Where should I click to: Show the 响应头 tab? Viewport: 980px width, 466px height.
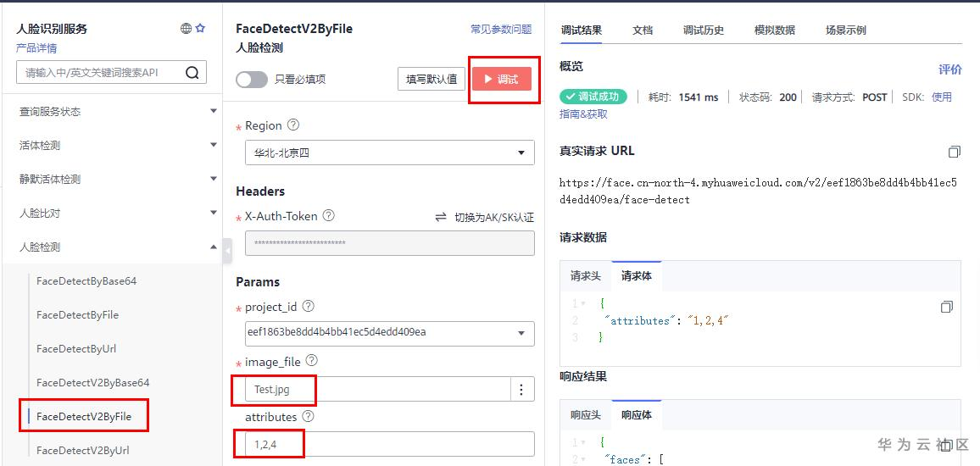tap(586, 415)
